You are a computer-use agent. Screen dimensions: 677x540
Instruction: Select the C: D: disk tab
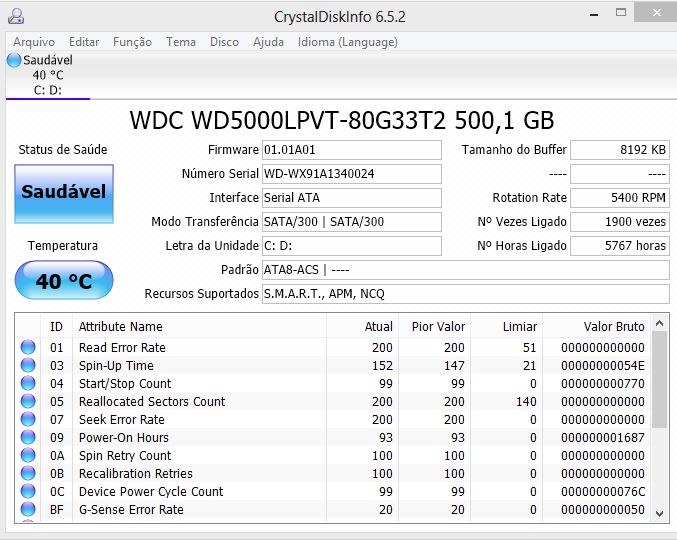click(x=47, y=76)
